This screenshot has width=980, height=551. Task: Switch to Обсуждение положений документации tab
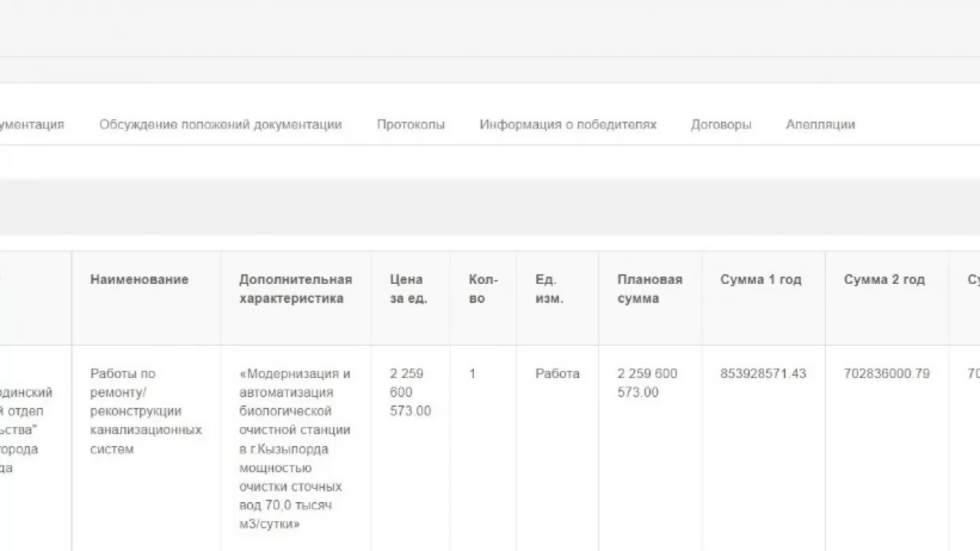220,124
